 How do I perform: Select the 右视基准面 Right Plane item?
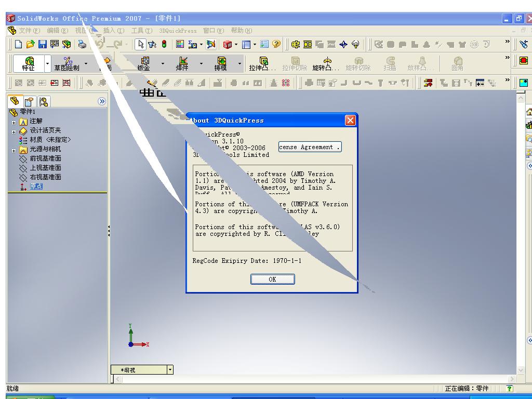tap(41, 177)
